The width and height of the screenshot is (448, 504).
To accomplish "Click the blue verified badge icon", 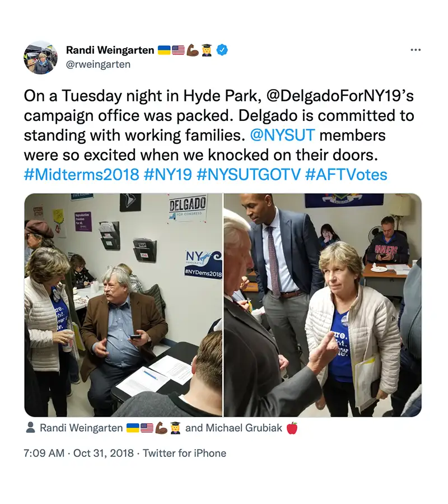I will [222, 50].
